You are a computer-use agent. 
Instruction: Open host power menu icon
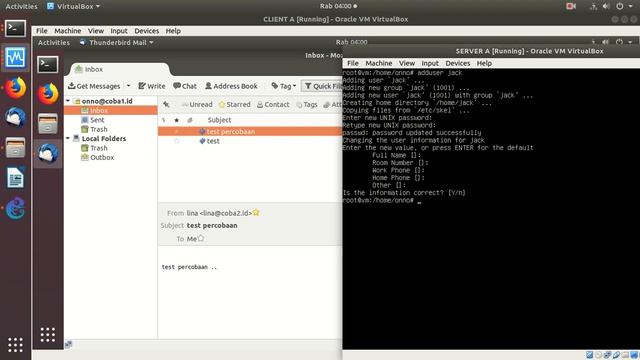point(620,6)
